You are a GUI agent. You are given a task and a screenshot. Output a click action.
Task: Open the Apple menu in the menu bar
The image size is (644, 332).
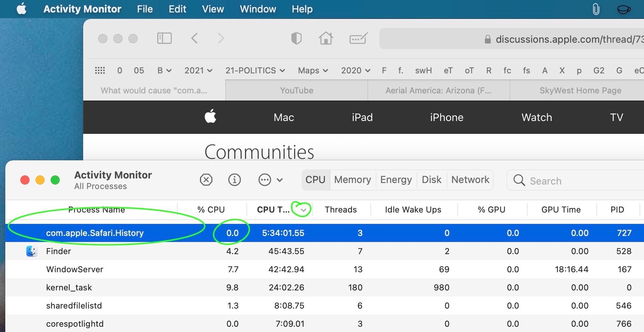pos(22,9)
